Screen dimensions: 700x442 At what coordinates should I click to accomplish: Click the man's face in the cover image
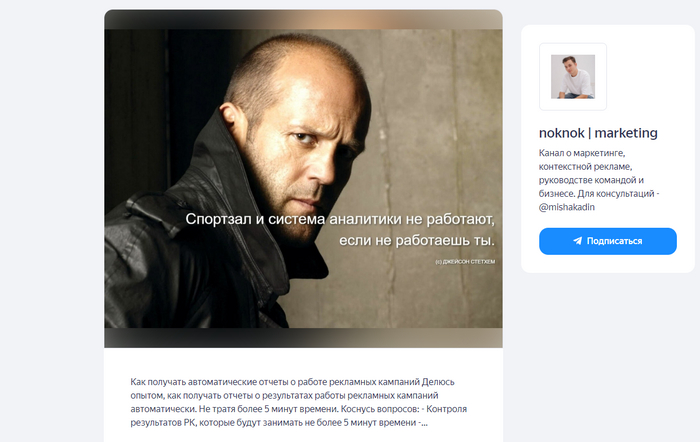308,147
